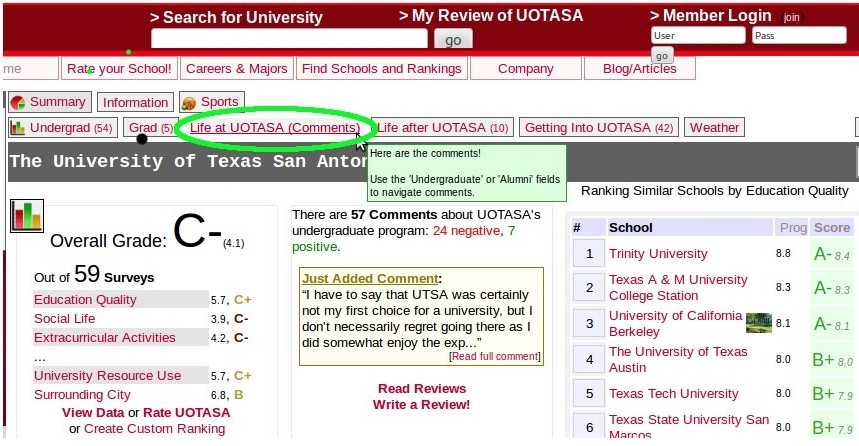Click the '57 Comments' text
Viewport: 859px width, 446px height.
(x=394, y=214)
